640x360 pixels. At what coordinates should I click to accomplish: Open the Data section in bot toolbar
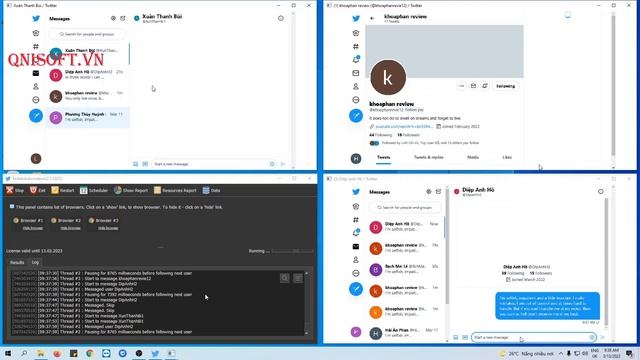(x=211, y=190)
